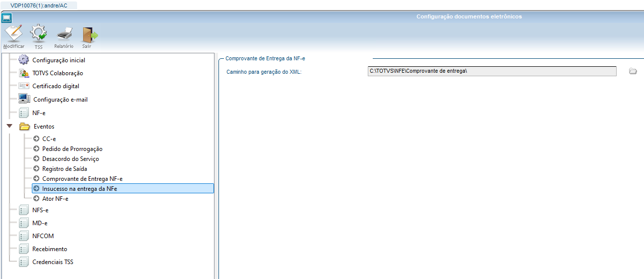Select Ator NF-e event entry
This screenshot has height=279, width=644.
coord(55,198)
